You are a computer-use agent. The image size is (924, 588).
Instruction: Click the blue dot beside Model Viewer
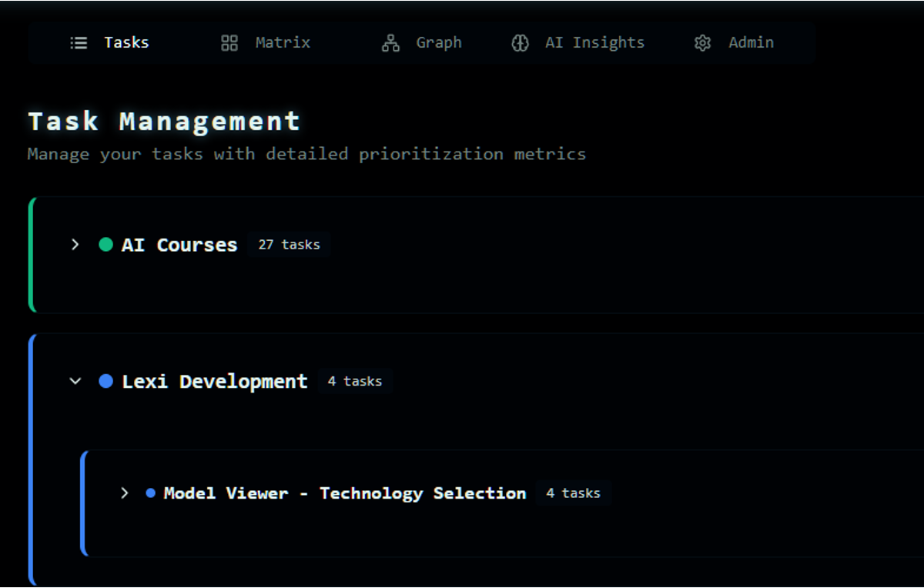151,493
